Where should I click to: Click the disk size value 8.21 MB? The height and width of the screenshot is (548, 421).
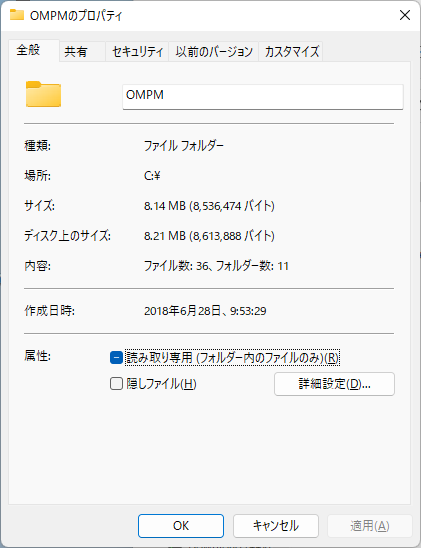(x=209, y=236)
